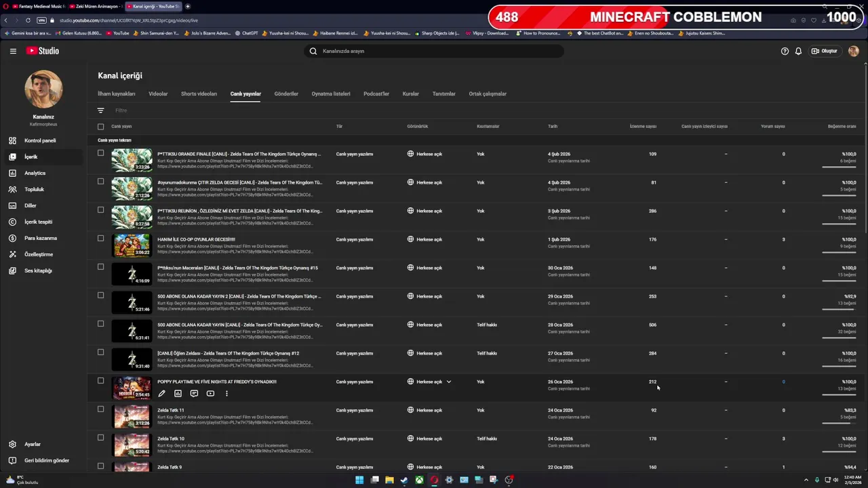Open comments icon on Poppy Playtime row
Screen dimensions: 868x488
tap(194, 393)
